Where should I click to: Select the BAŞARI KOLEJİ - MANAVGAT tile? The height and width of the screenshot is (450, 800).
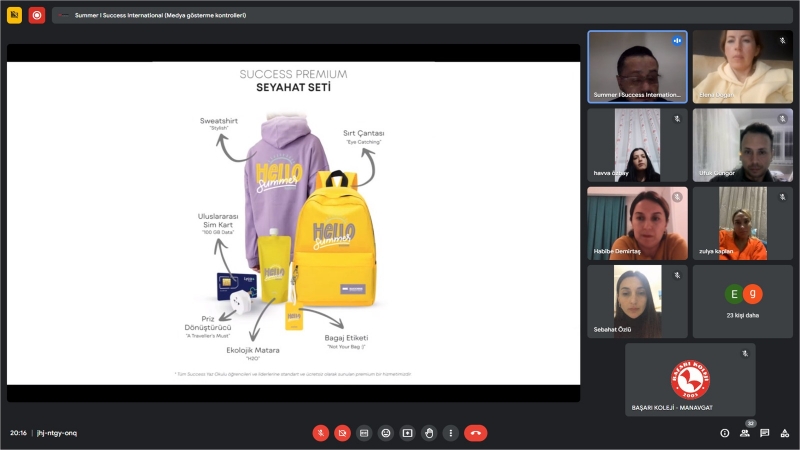pos(690,380)
